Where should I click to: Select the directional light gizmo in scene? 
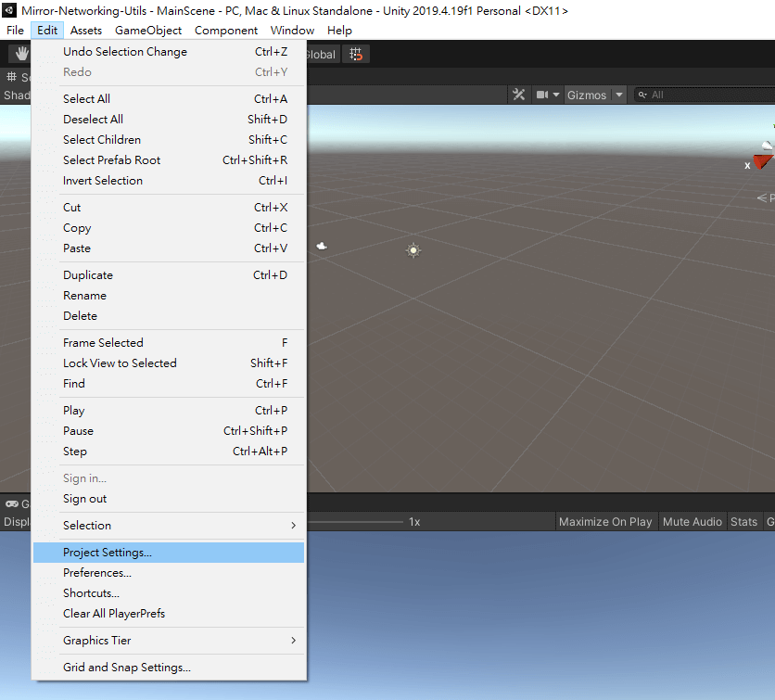[x=413, y=250]
